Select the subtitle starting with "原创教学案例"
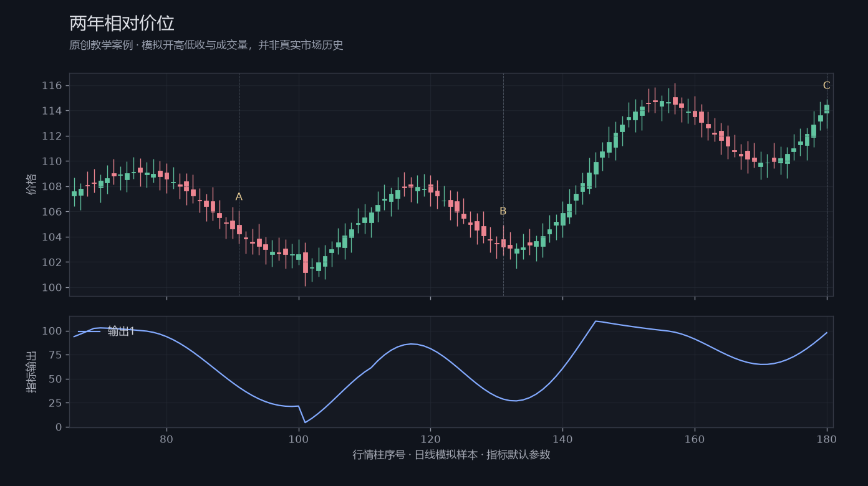 pos(206,45)
